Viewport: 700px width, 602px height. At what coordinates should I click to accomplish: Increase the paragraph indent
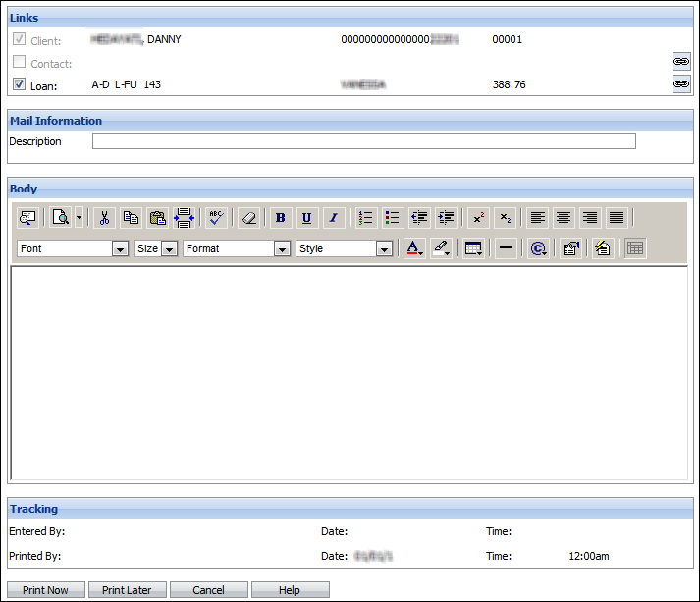point(446,218)
